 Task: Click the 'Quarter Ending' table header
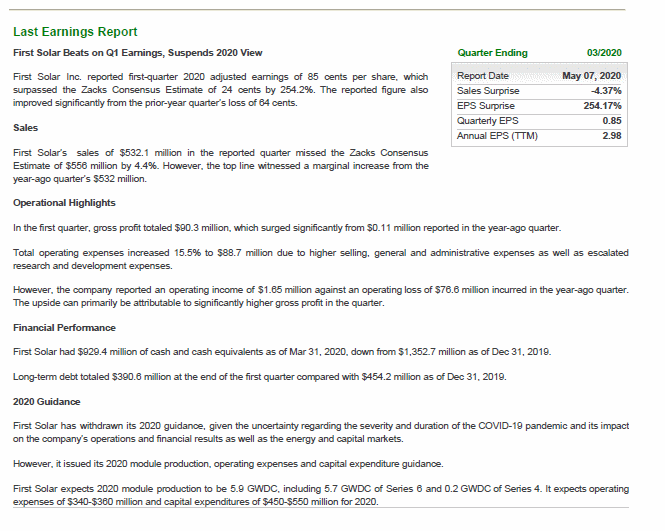pos(492,53)
